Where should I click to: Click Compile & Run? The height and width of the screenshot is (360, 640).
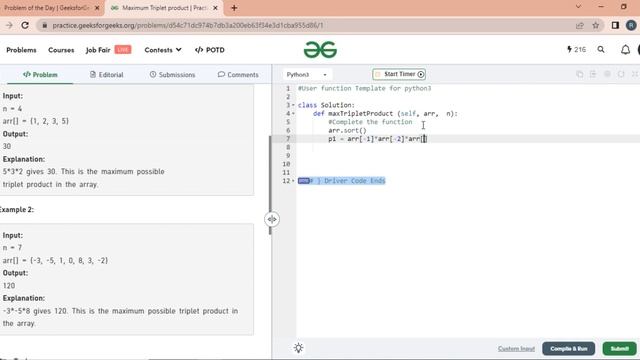pos(568,349)
